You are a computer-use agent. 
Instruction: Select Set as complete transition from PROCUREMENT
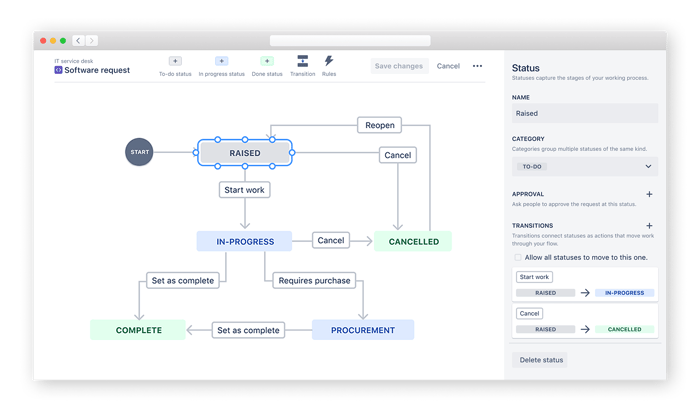click(248, 330)
